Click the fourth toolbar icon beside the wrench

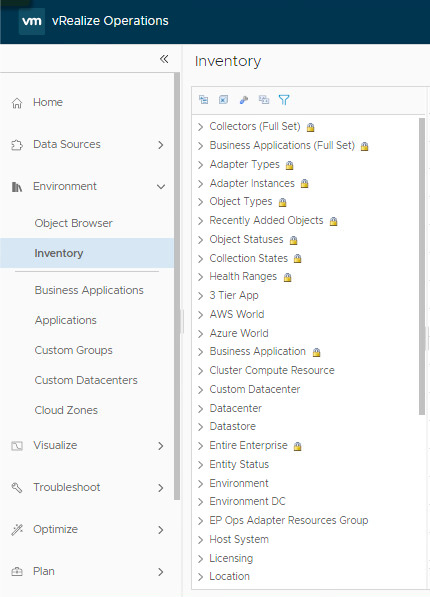tap(264, 100)
